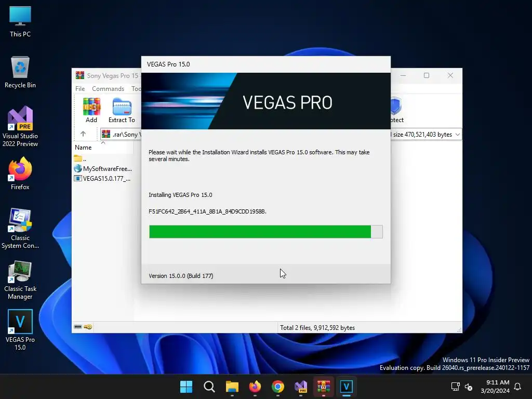Click the 'Version 15.0.0 (Build 177)' text
Image resolution: width=532 pixels, height=399 pixels.
(181, 276)
